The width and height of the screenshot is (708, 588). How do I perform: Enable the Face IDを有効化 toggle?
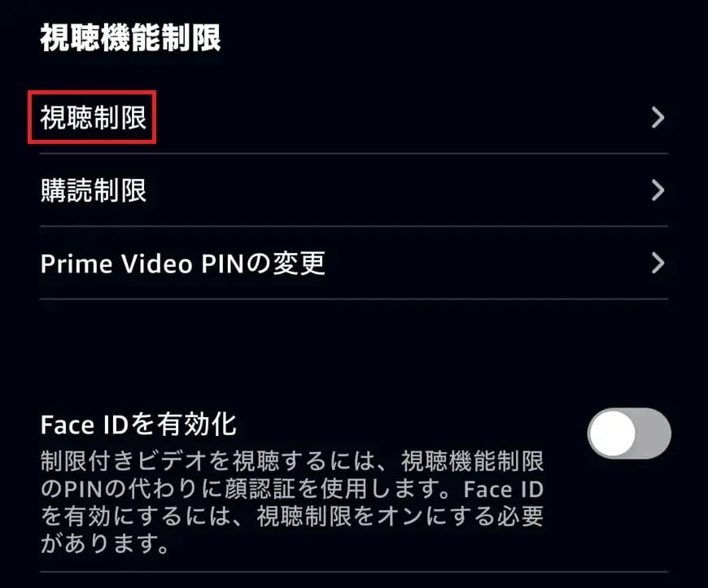coord(629,433)
